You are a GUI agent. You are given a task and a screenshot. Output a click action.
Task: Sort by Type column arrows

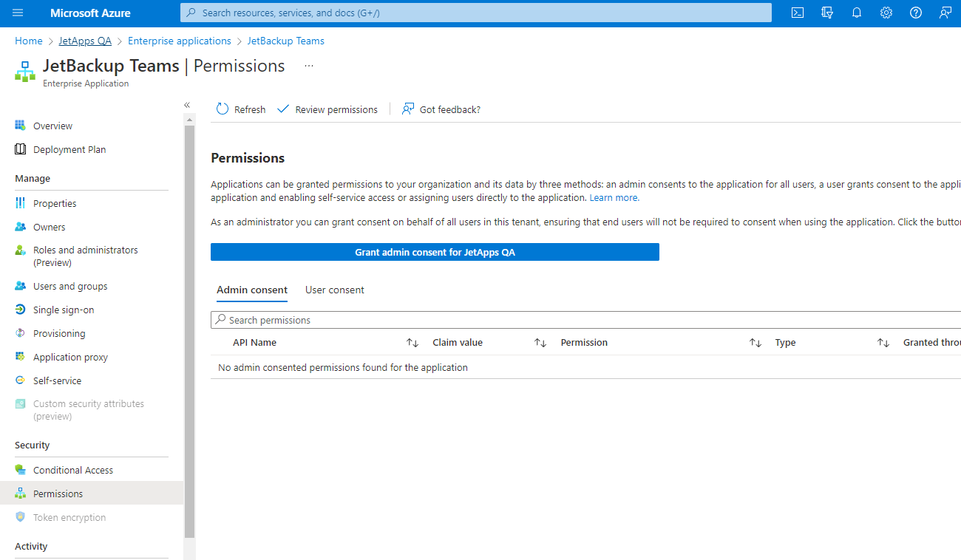pos(883,343)
